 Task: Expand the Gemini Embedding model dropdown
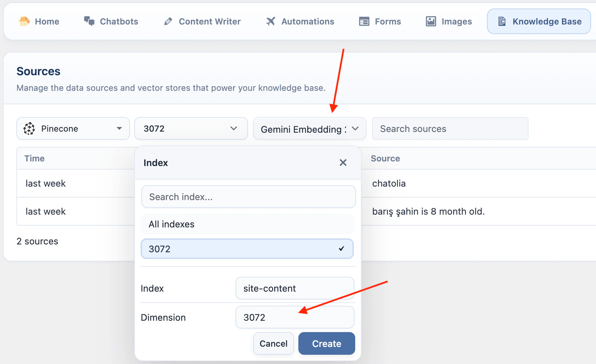click(x=310, y=128)
